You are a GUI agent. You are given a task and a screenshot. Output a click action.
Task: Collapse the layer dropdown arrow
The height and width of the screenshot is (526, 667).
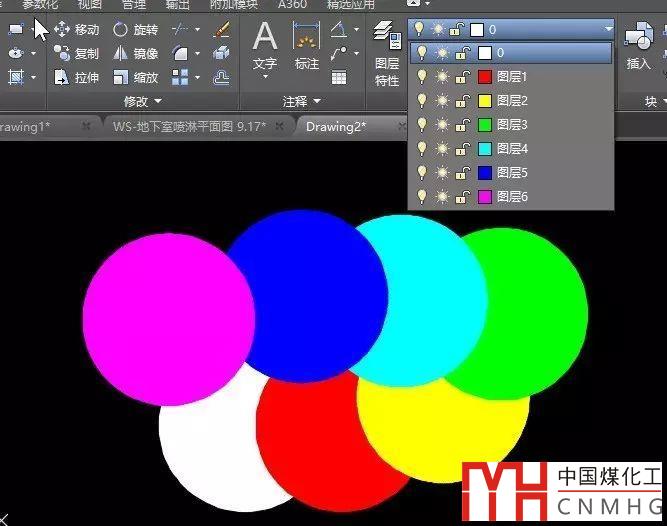(x=609, y=29)
